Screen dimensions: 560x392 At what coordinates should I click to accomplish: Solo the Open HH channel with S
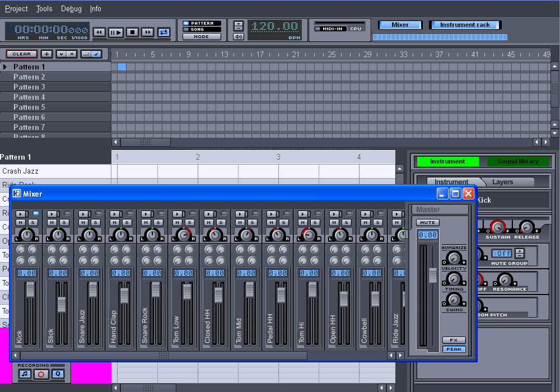pyautogui.click(x=347, y=223)
